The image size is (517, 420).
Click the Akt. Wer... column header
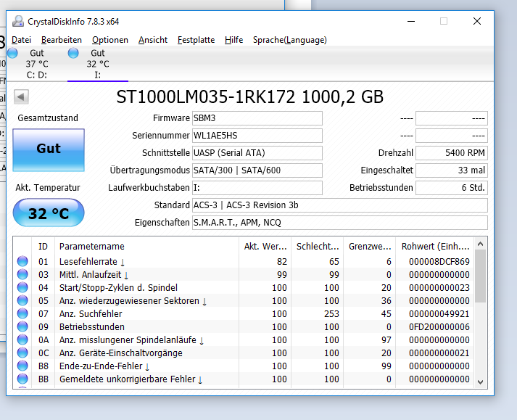point(265,247)
